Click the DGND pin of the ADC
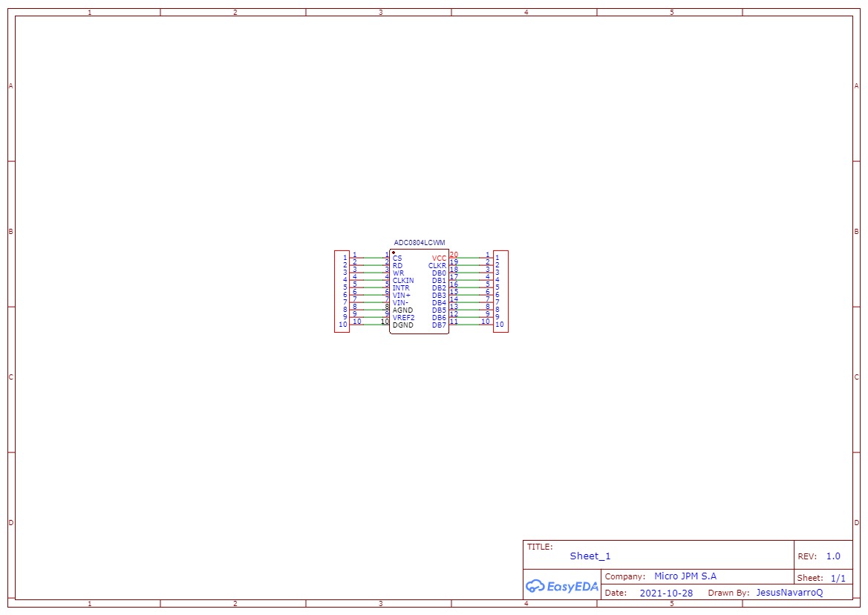Image resolution: width=868 pixels, height=615 pixels. pyautogui.click(x=402, y=324)
